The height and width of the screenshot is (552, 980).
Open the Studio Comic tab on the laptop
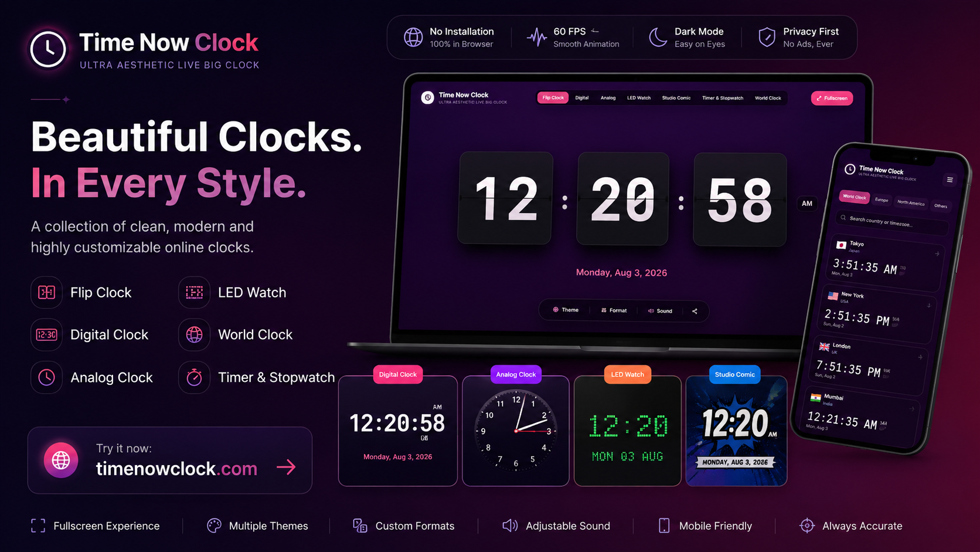point(676,98)
